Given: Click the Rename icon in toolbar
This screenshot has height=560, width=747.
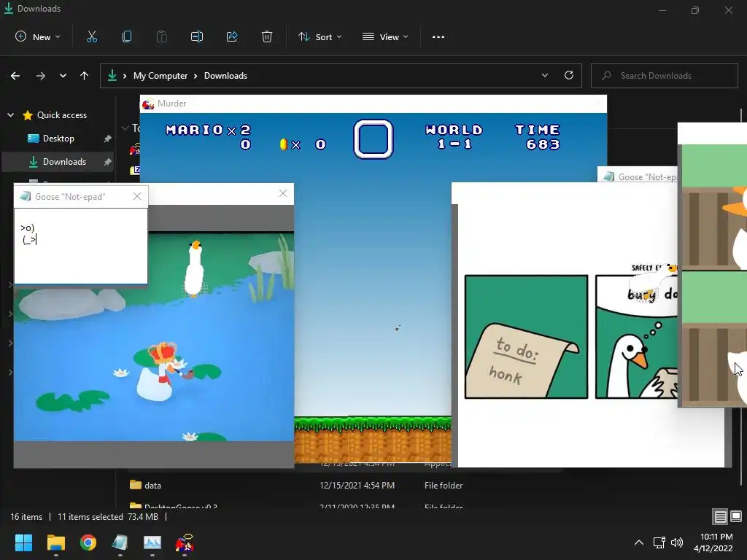Looking at the screenshot, I should pyautogui.click(x=197, y=36).
